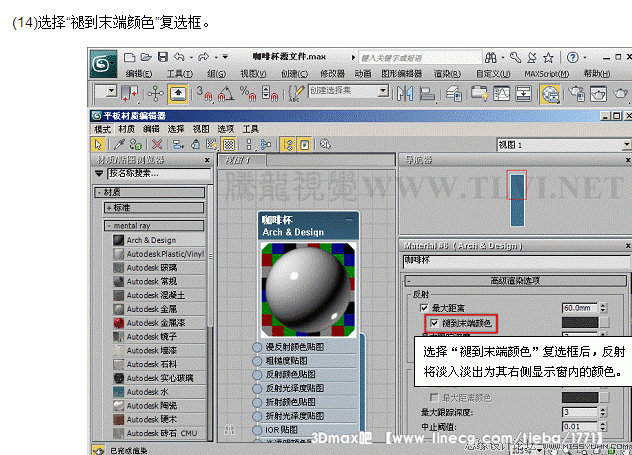Select the Select and Move tool
Screen dimensions: 632x455
pyautogui.click(x=155, y=94)
